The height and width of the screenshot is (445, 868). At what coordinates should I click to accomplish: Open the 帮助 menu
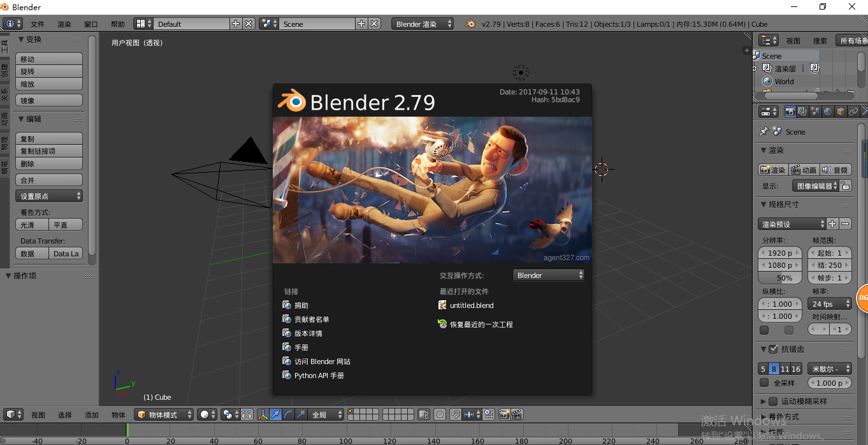[118, 24]
